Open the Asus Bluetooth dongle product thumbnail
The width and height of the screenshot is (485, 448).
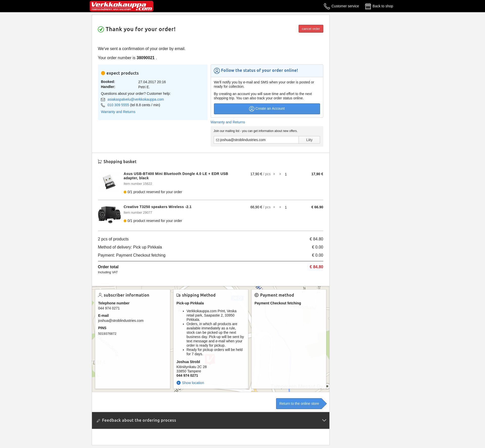tap(109, 182)
